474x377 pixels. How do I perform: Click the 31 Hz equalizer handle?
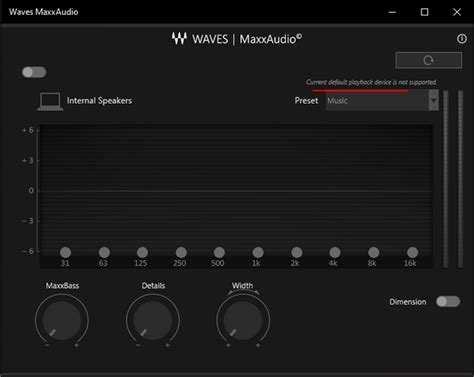(x=66, y=253)
